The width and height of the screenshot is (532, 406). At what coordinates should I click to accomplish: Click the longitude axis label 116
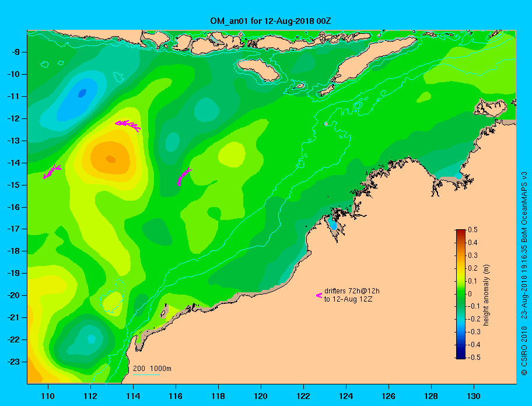coord(176,396)
